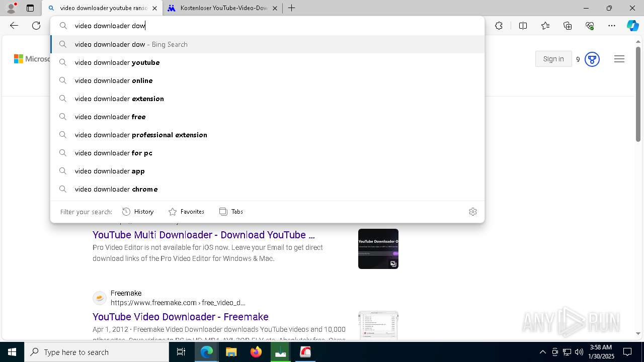This screenshot has height=362, width=644.
Task: Open tab actions menu icon
Action: [x=30, y=8]
